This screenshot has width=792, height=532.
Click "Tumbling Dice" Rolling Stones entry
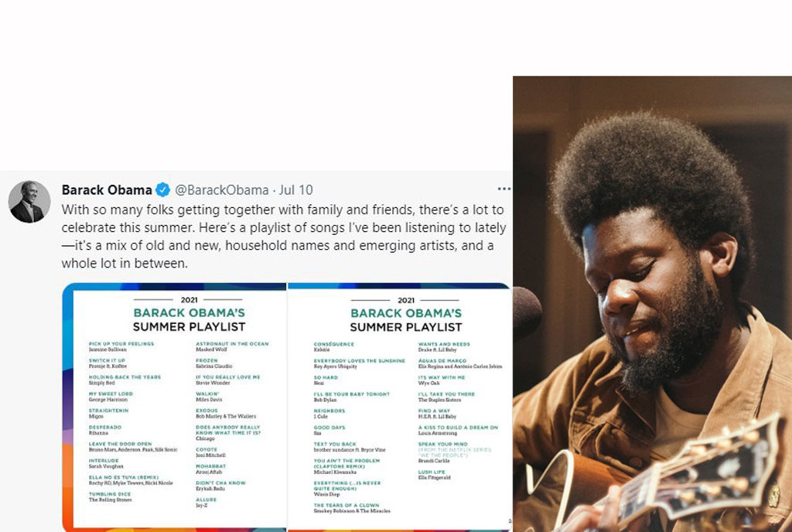pos(110,496)
